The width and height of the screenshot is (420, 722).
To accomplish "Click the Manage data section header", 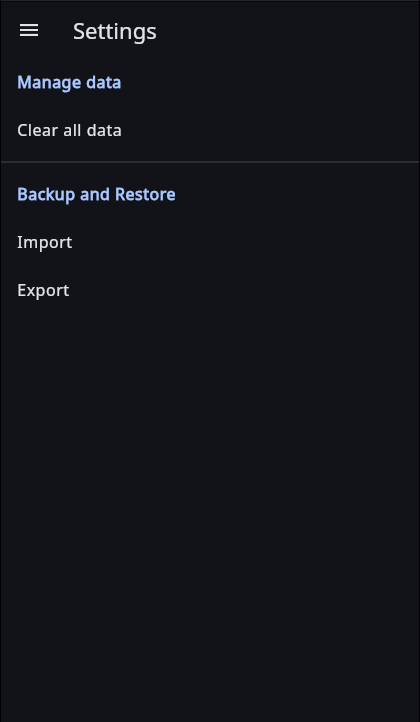I will pos(69,82).
